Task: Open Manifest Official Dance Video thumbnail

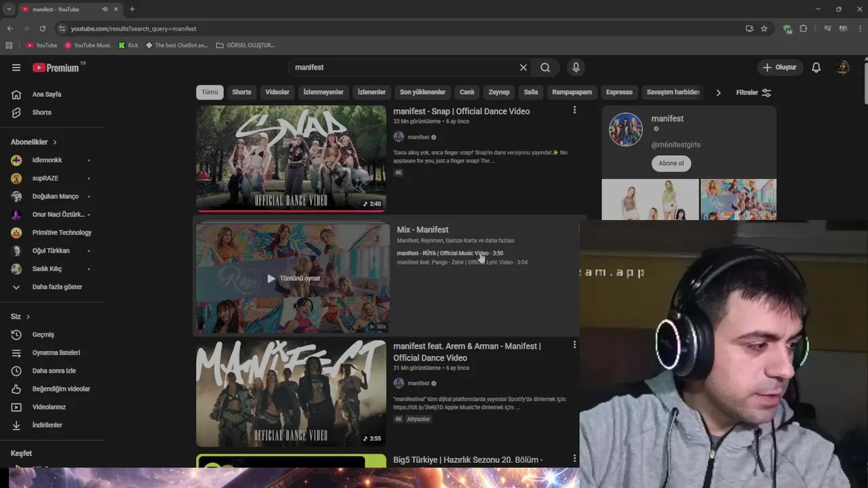Action: 291,393
